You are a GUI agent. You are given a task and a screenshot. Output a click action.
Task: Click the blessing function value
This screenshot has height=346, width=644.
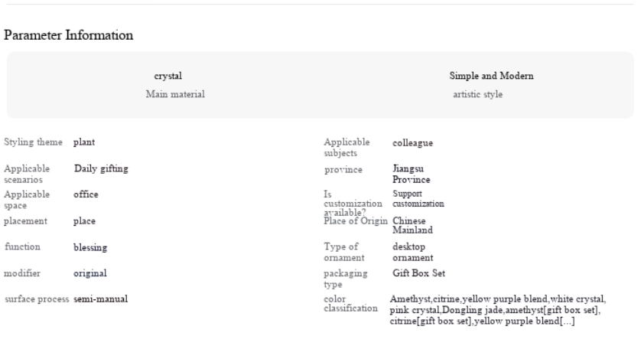point(90,247)
